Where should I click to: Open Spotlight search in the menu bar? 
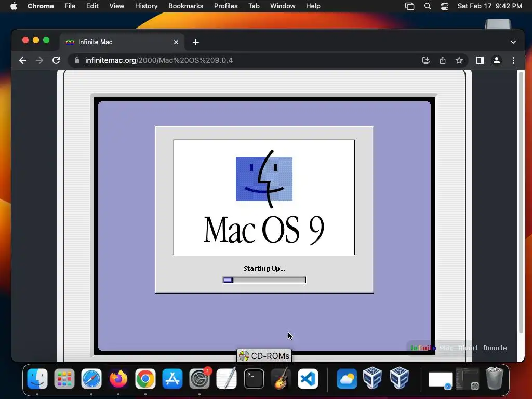click(x=428, y=6)
